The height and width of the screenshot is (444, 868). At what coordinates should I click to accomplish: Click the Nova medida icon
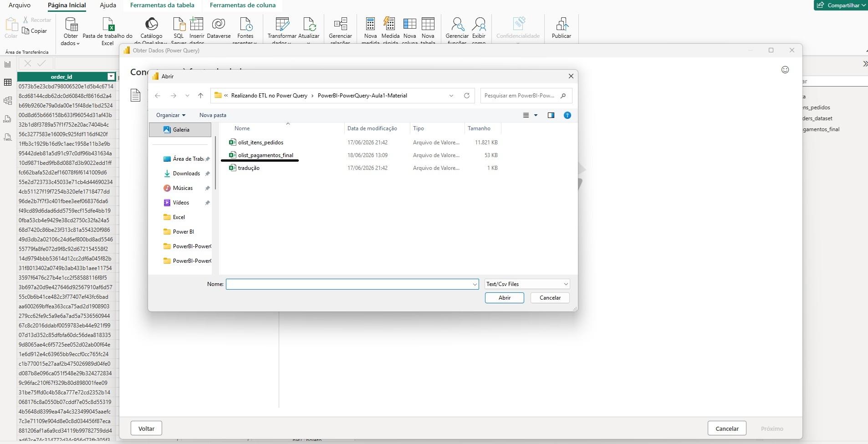(370, 24)
